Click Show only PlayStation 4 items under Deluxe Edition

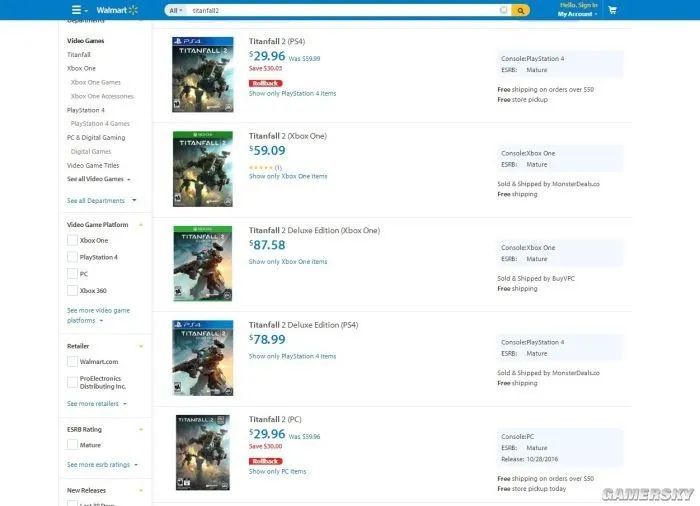click(x=292, y=356)
